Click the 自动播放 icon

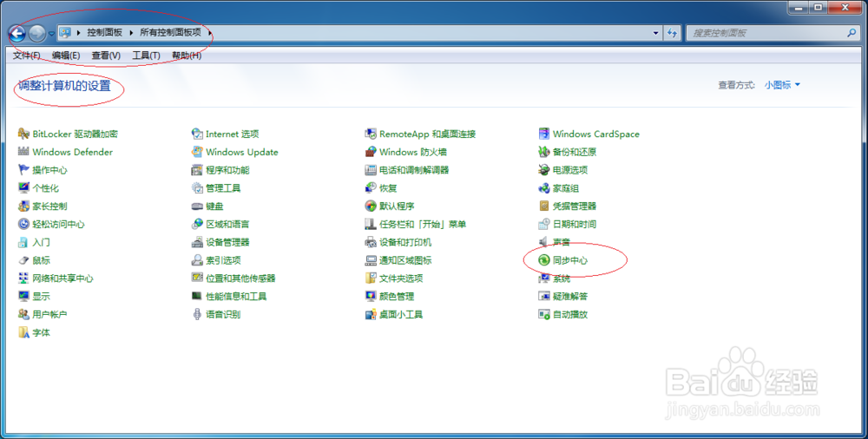(543, 314)
